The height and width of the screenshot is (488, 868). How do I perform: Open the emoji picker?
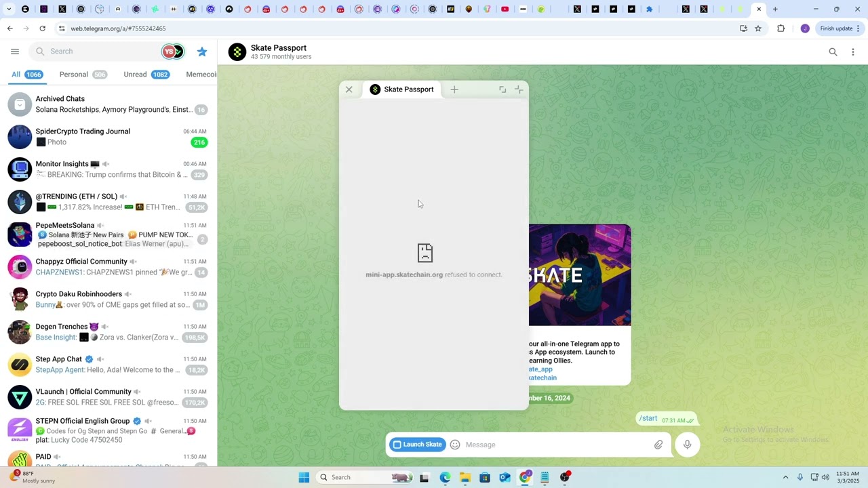(455, 445)
